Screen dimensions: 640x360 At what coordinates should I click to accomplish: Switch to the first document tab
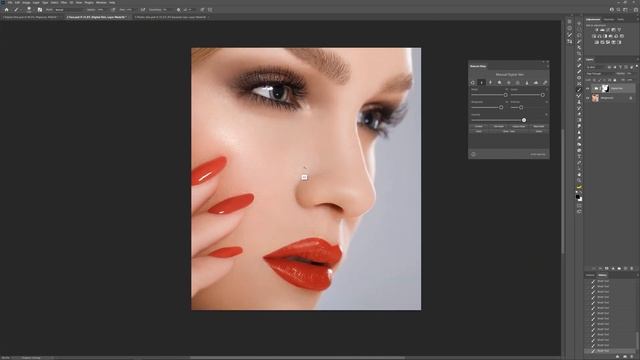click(31, 17)
